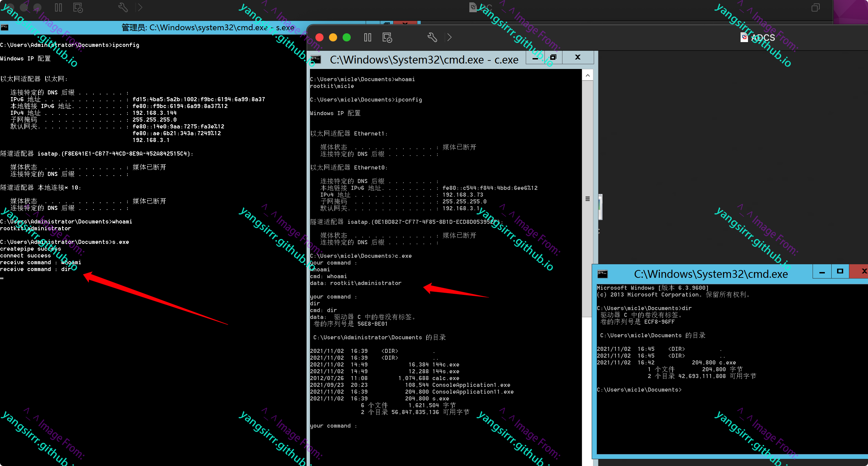Click green fullscreen button of ADCS window
Viewport: 868px width, 466px height.
pyautogui.click(x=347, y=37)
